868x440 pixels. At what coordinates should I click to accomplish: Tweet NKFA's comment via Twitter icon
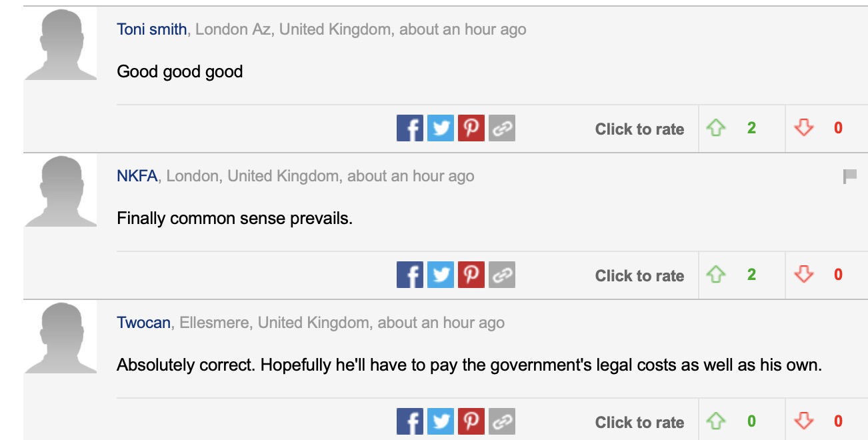pyautogui.click(x=440, y=275)
